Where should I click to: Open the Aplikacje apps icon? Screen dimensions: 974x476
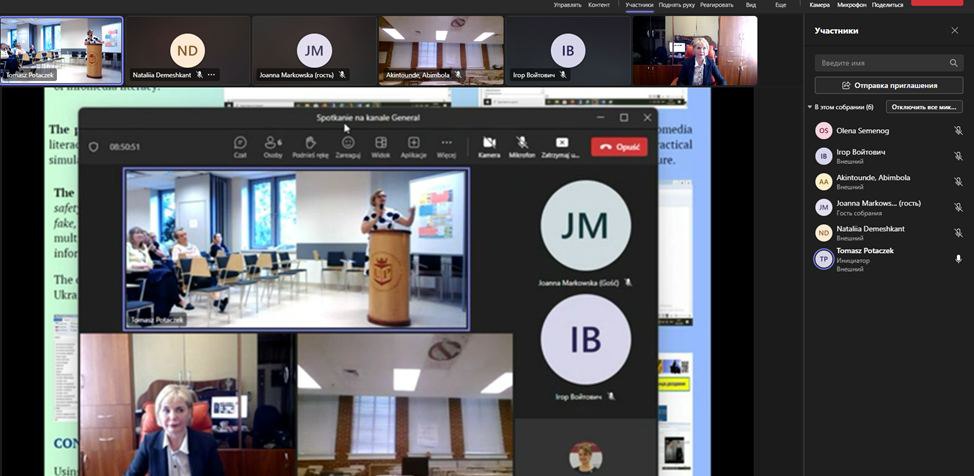pyautogui.click(x=413, y=146)
